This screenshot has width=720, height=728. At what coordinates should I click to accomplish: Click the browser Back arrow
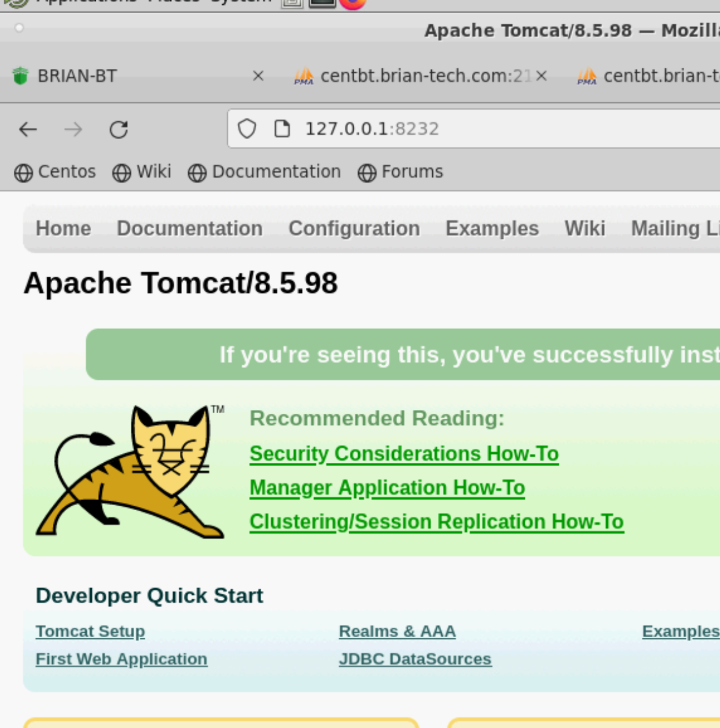(28, 129)
